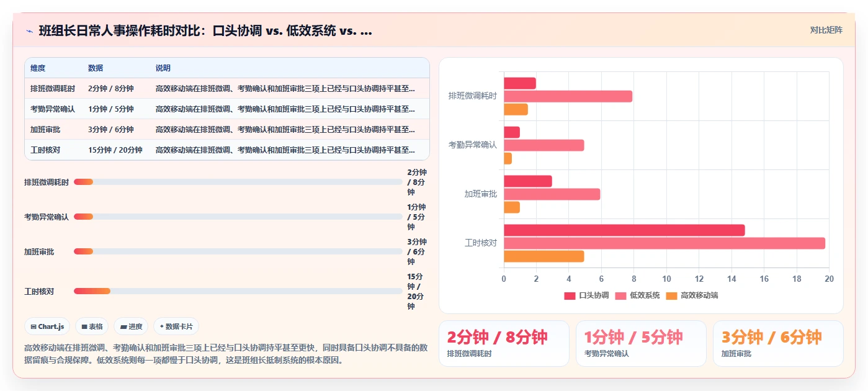The image size is (868, 391).
Task: Click the 排班微调耗时 table row cell
Action: pyautogui.click(x=53, y=89)
